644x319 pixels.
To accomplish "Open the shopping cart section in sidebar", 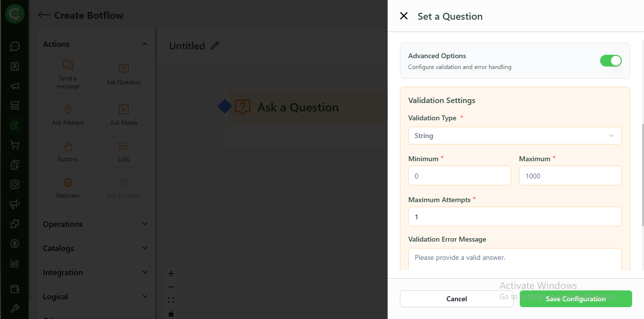I will click(x=14, y=145).
